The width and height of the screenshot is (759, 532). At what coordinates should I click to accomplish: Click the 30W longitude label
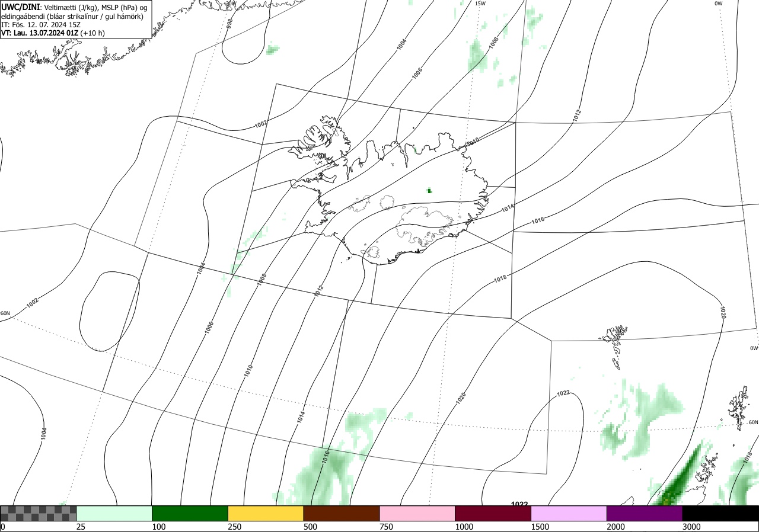point(231,4)
